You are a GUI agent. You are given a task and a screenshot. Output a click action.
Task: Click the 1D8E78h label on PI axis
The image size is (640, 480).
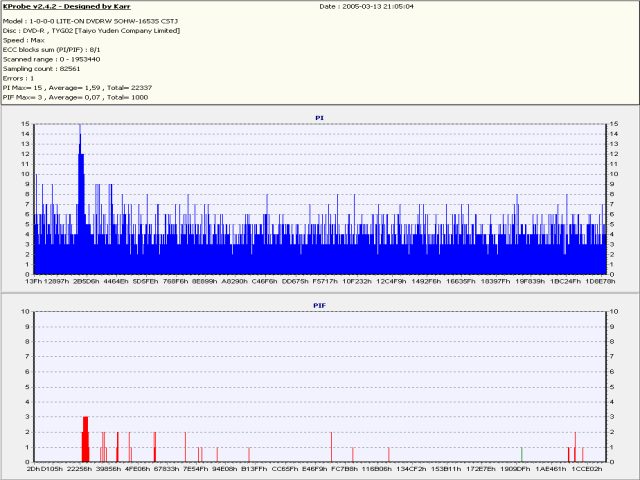point(597,282)
